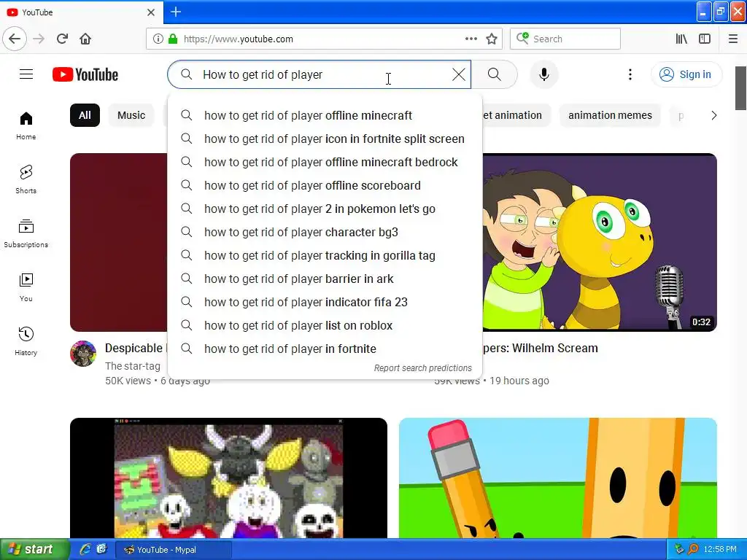This screenshot has width=747, height=560.
Task: Close the YouTube tab
Action: pyautogui.click(x=151, y=12)
